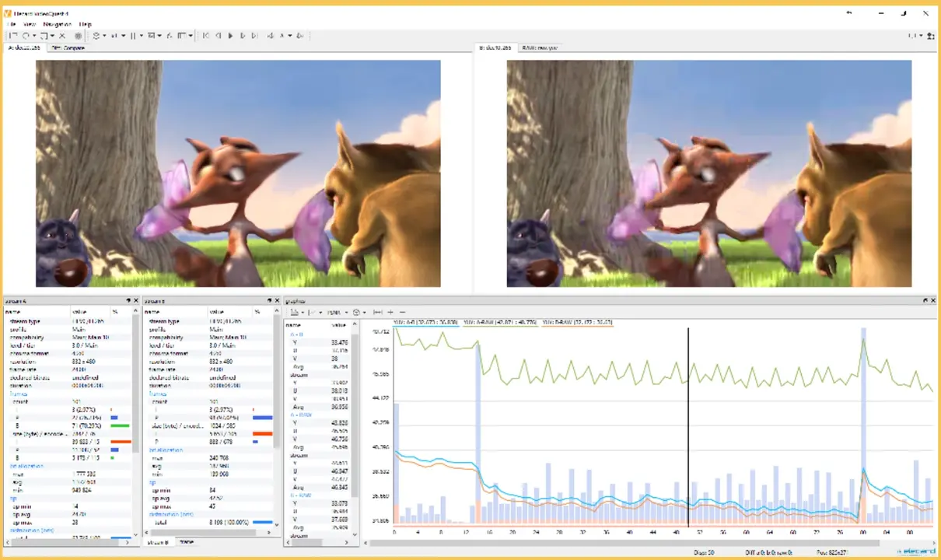Screen dimensions: 941x560
Task: Toggle the YUV: A-RAW graph legend
Action: coord(500,321)
